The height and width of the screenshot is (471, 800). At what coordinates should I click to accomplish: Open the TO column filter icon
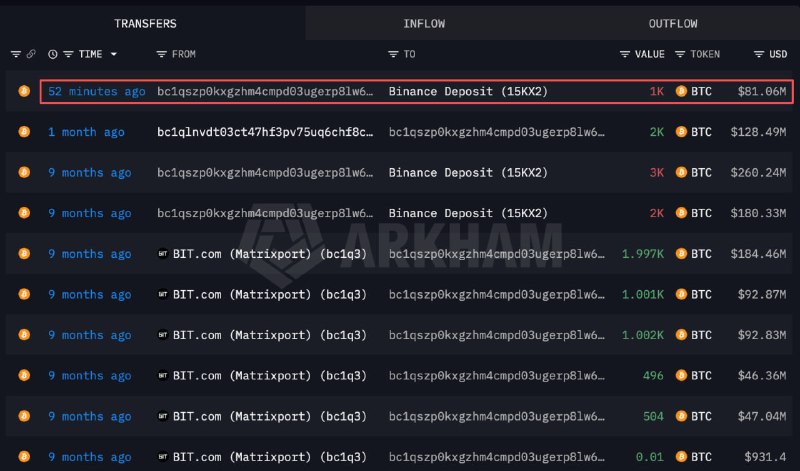pos(393,54)
